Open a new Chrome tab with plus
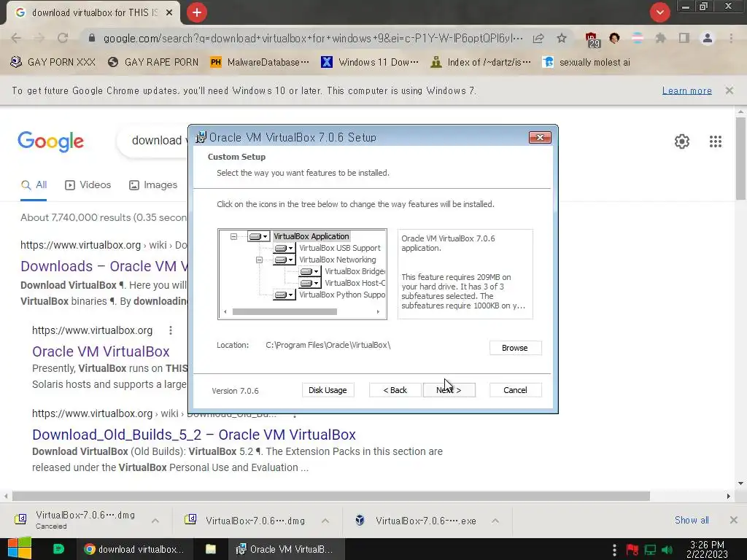 point(197,12)
